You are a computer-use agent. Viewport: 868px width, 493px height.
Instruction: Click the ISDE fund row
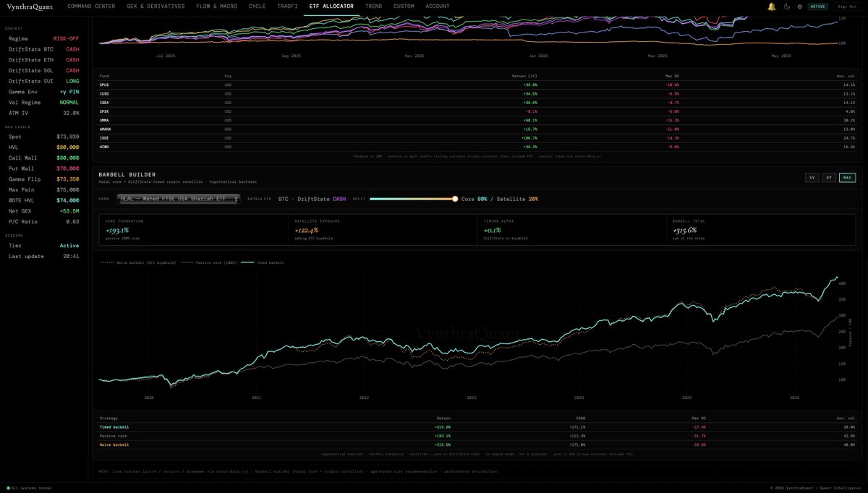click(477, 137)
